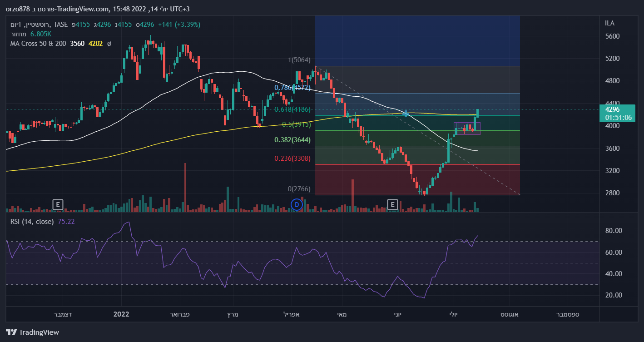
Task: Click the dividend D marker near April
Action: (x=297, y=205)
